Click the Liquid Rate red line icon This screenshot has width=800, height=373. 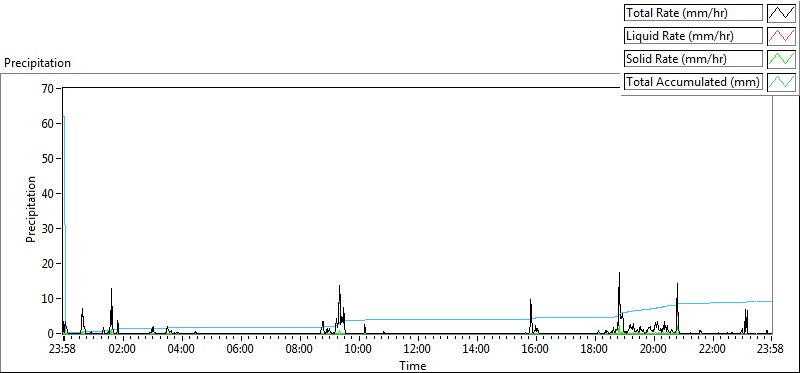[x=781, y=36]
